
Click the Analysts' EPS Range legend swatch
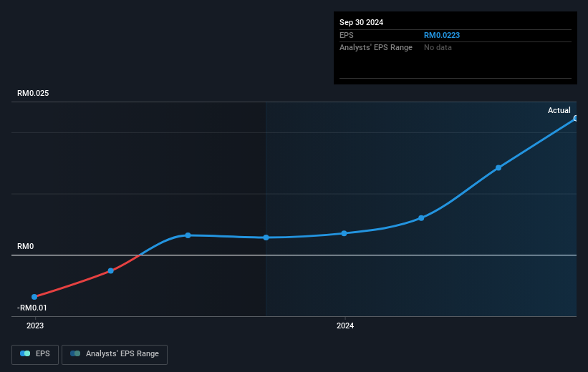(75, 353)
